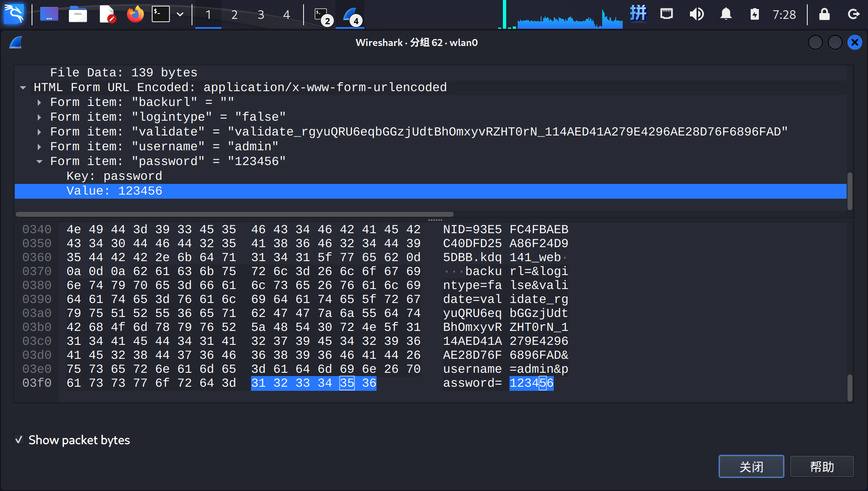This screenshot has width=868, height=491.
Task: Launch Firefox from the top panel
Action: pyautogui.click(x=135, y=14)
